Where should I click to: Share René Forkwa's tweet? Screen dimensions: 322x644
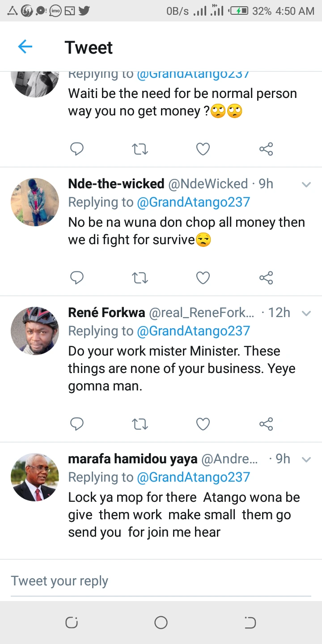[266, 424]
